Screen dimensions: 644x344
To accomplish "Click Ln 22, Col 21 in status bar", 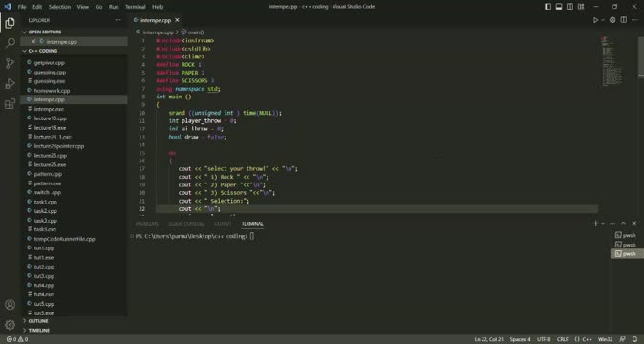I will [489, 339].
